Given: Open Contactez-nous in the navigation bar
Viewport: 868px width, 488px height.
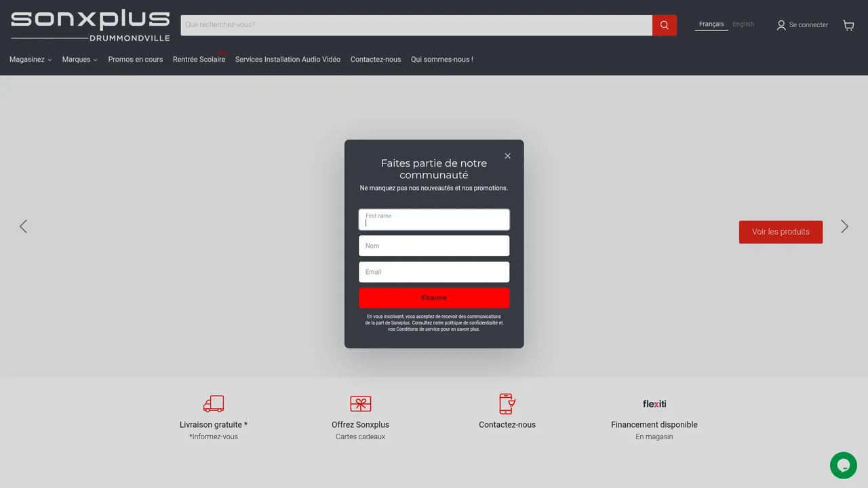Looking at the screenshot, I should click(376, 60).
